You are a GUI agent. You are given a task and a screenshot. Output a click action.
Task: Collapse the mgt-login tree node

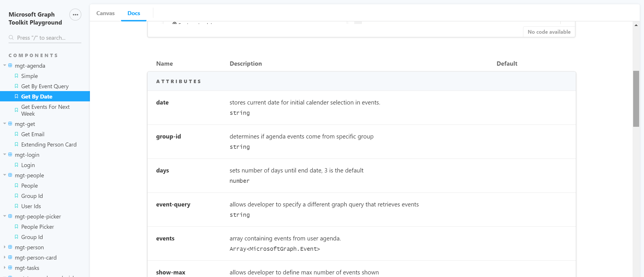point(5,154)
